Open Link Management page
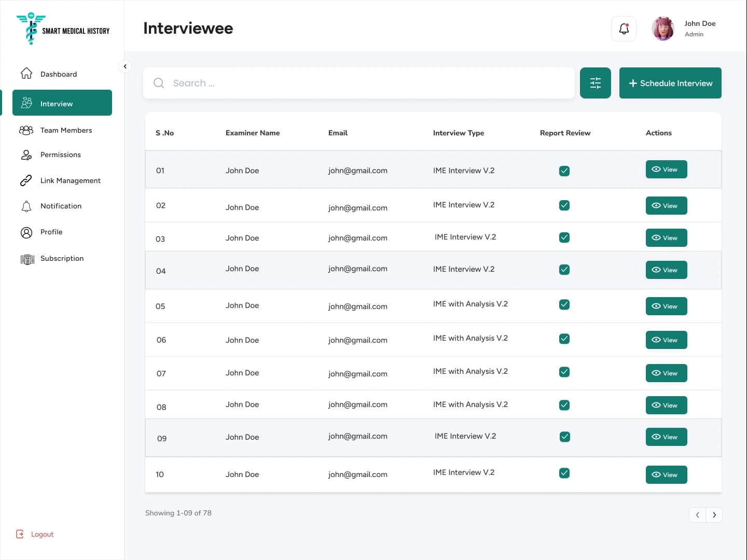Screen dimensions: 747x560 click(x=71, y=180)
